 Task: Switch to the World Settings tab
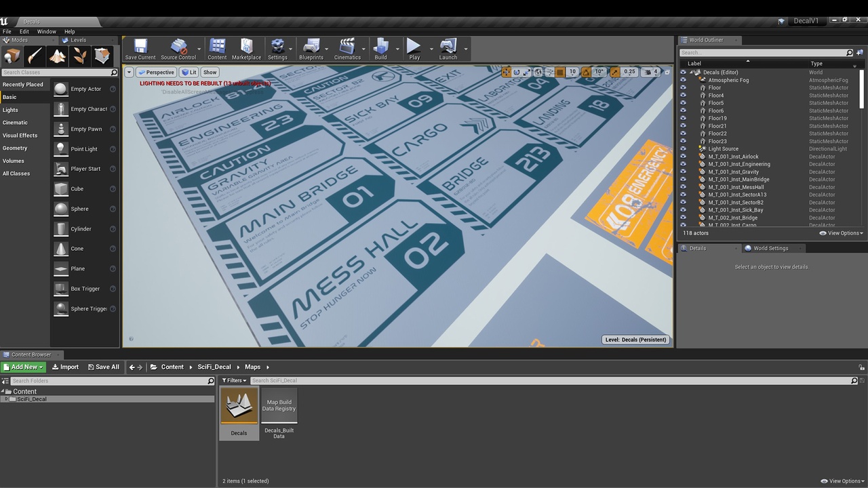[771, 248]
